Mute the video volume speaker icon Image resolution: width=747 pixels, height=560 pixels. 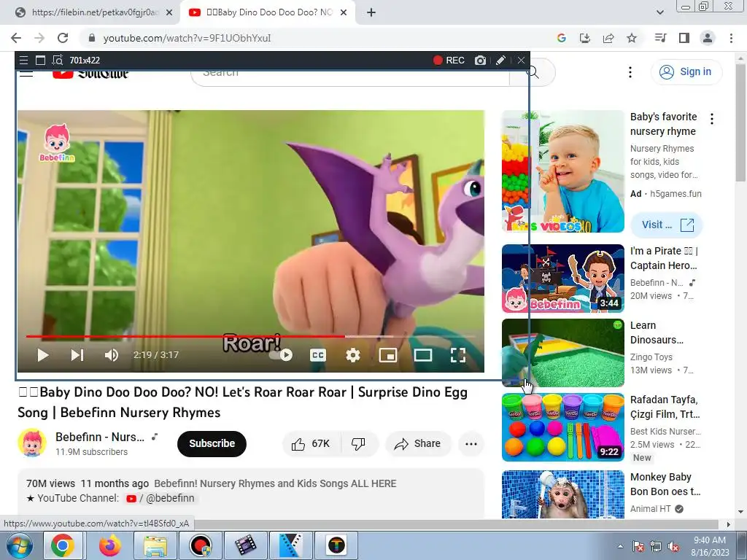coord(112,355)
